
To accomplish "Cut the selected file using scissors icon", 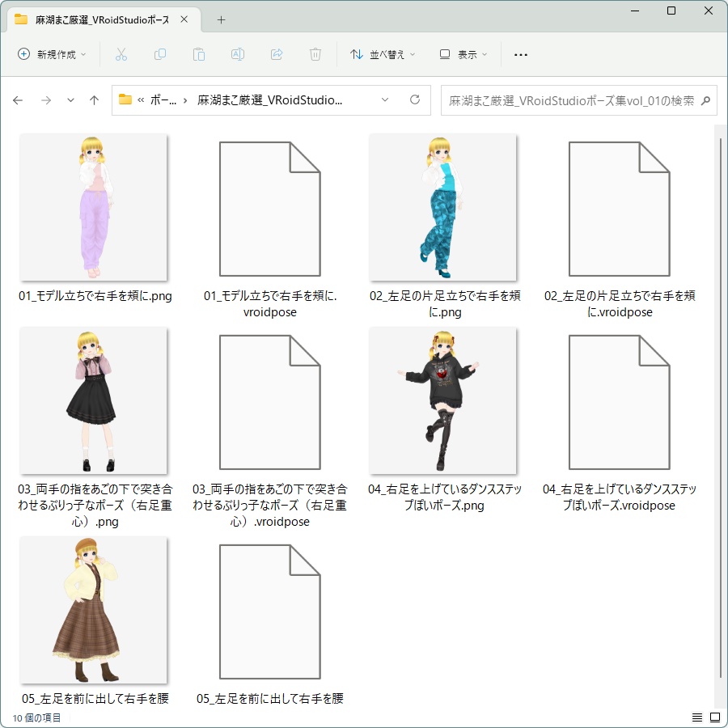I will 123,54.
